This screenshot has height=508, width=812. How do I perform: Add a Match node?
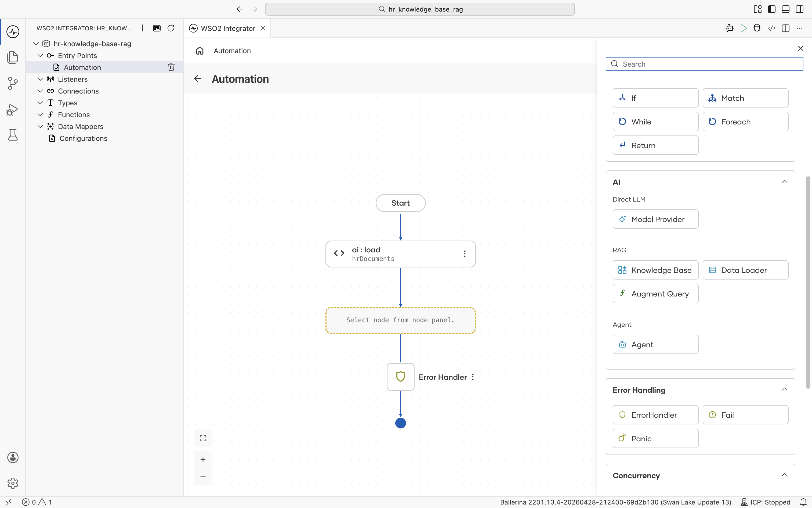pyautogui.click(x=745, y=98)
